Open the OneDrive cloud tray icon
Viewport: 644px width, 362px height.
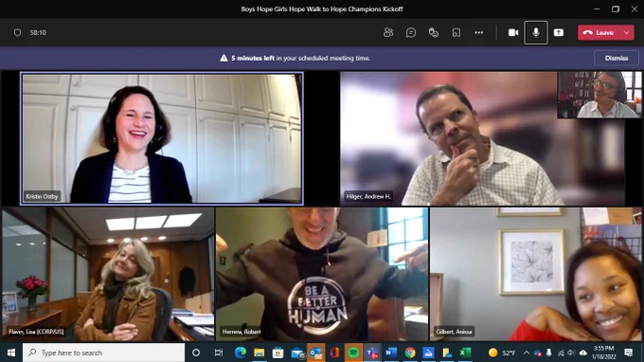[x=582, y=353]
